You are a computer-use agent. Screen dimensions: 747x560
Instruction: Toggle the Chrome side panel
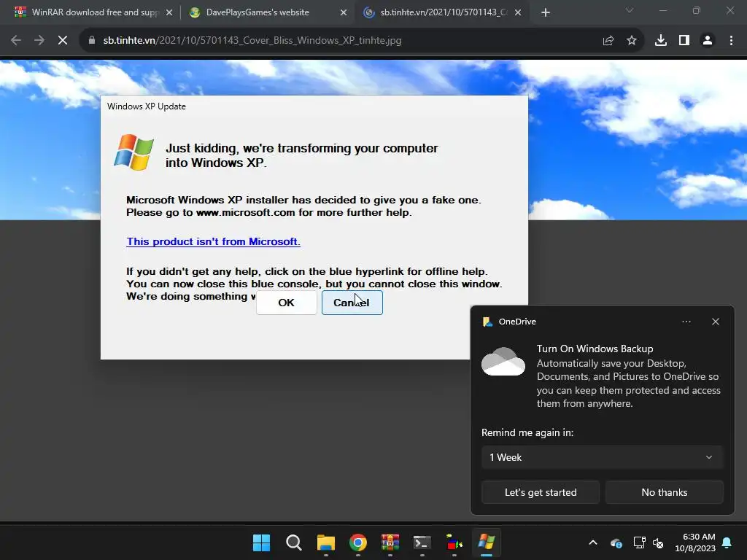click(684, 41)
